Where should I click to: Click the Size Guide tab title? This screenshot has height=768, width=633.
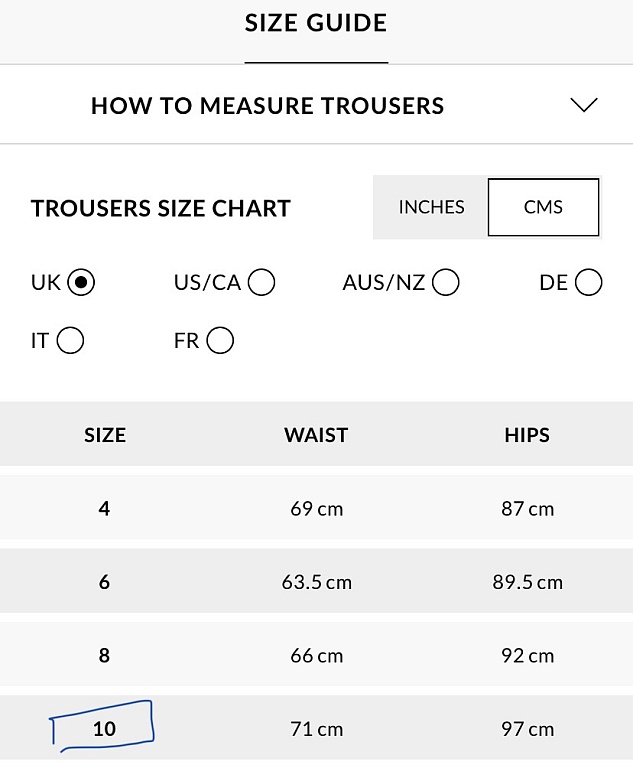click(x=316, y=23)
